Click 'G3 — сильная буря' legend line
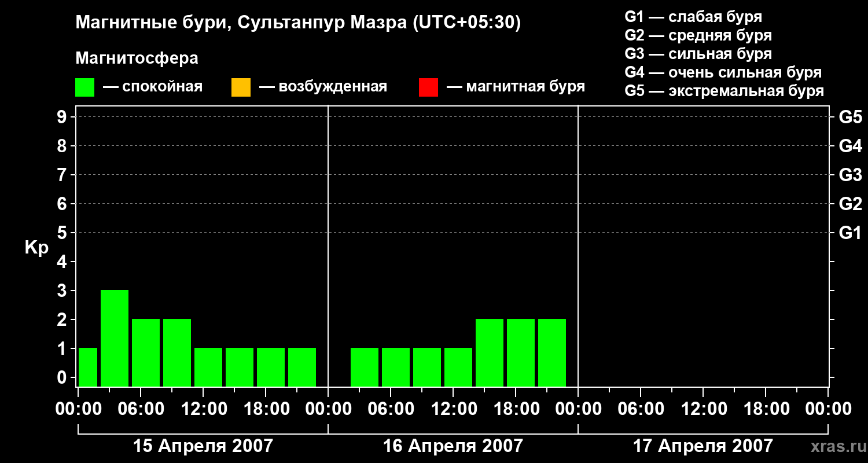The image size is (868, 463). (x=698, y=54)
